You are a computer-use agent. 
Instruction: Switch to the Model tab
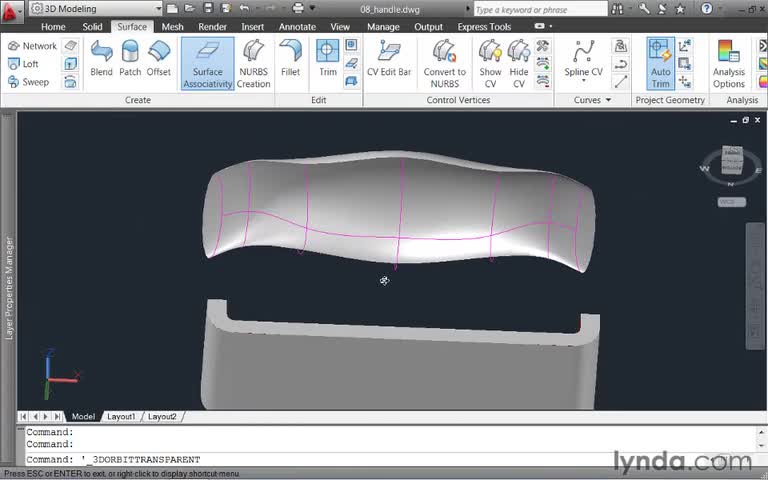(83, 416)
